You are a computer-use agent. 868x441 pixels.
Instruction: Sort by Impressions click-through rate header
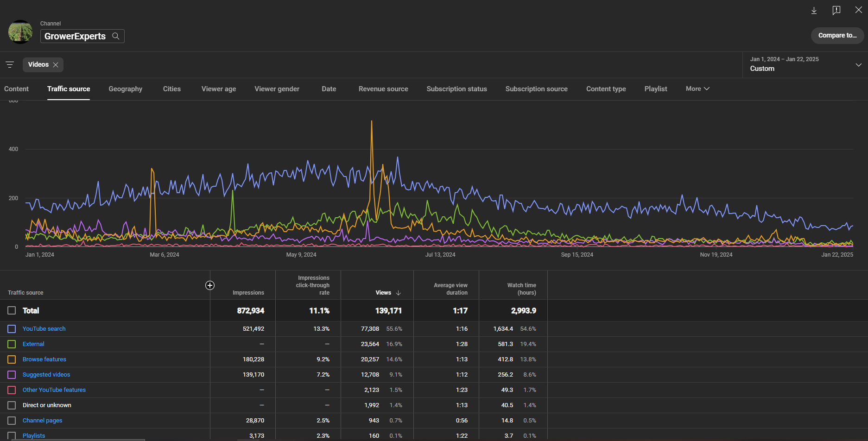[x=313, y=285]
